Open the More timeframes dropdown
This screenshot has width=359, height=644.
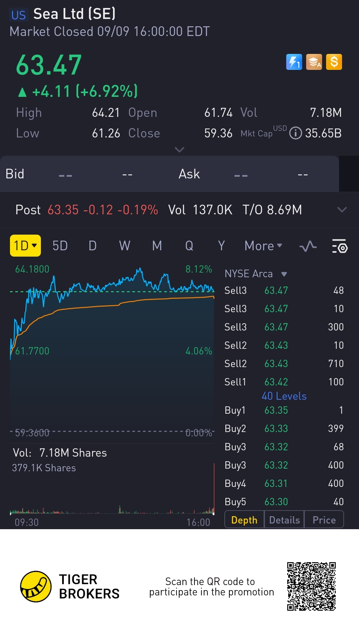point(263,246)
